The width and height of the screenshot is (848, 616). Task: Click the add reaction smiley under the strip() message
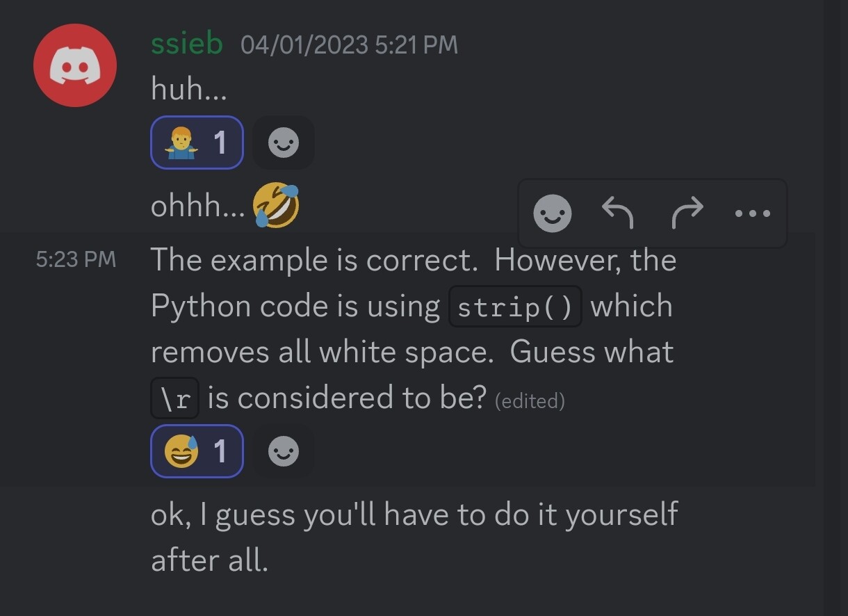tap(284, 451)
